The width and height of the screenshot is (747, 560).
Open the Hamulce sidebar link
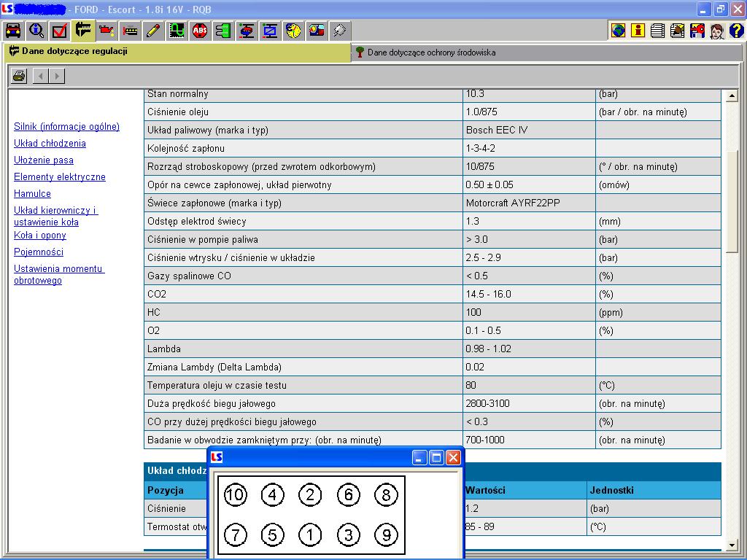tap(32, 194)
